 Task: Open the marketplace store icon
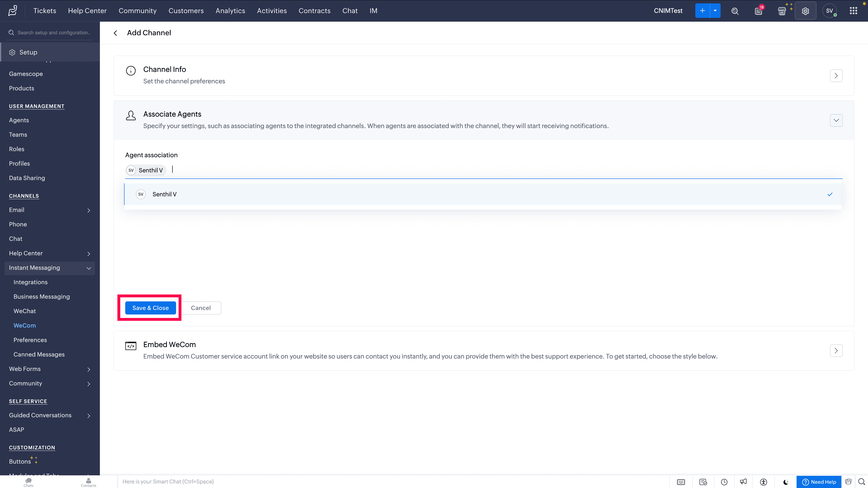(x=782, y=11)
